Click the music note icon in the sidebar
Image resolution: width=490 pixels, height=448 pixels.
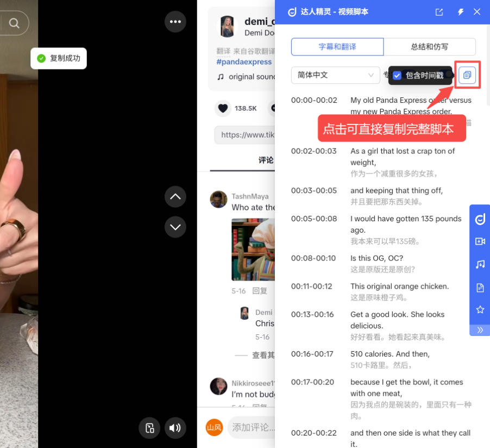tap(480, 264)
